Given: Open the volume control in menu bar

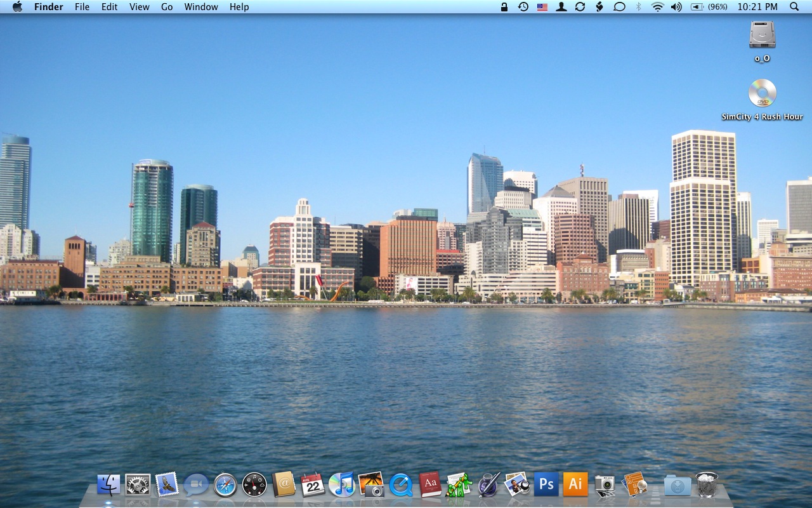Looking at the screenshot, I should (x=677, y=7).
